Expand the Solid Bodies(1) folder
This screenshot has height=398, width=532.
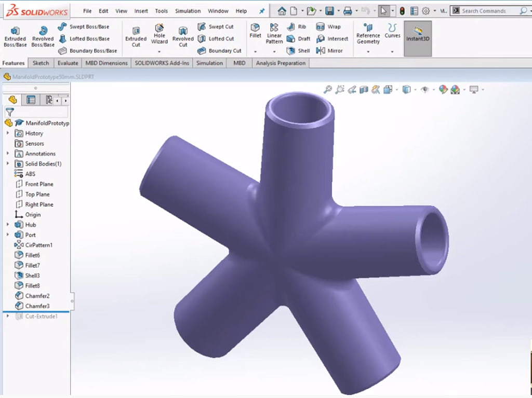8,164
